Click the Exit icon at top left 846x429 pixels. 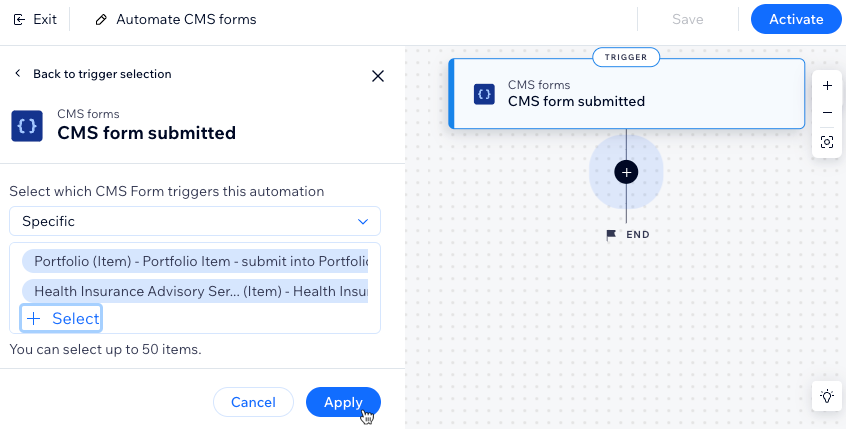(x=19, y=20)
